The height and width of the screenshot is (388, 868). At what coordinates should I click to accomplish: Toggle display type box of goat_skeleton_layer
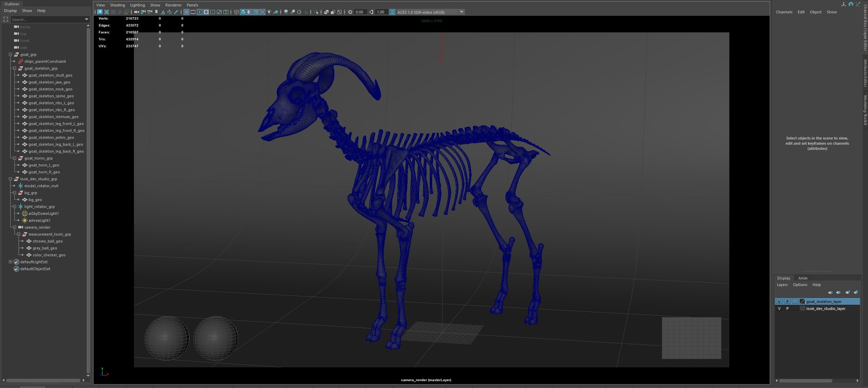tap(795, 302)
